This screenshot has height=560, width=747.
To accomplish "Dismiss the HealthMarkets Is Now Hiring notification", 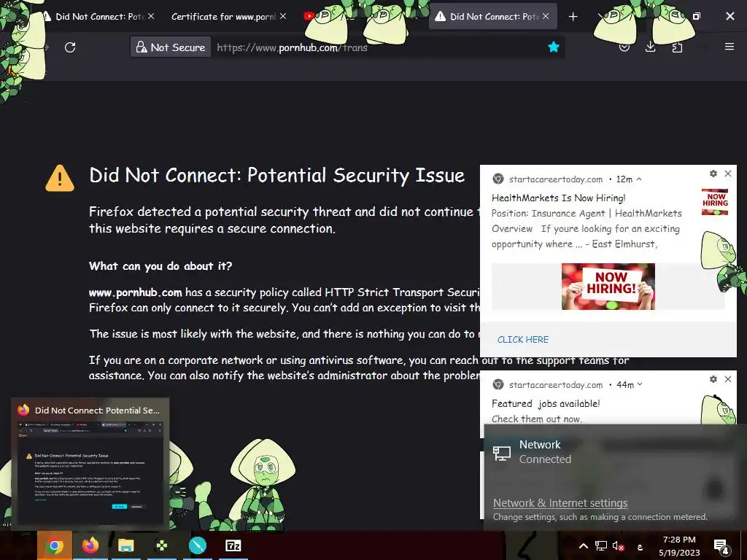I will click(x=728, y=174).
